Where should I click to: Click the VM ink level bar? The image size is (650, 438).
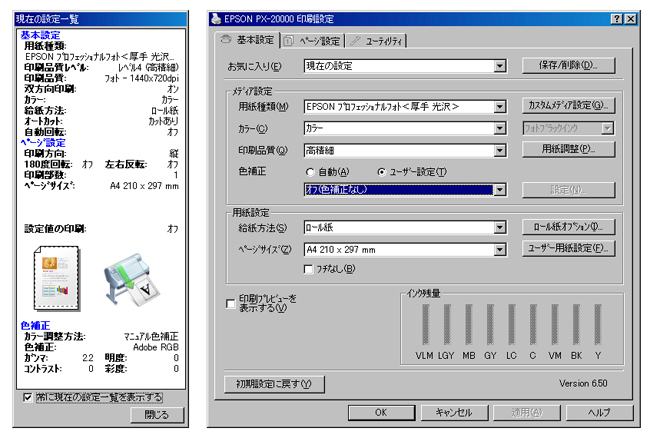click(555, 324)
